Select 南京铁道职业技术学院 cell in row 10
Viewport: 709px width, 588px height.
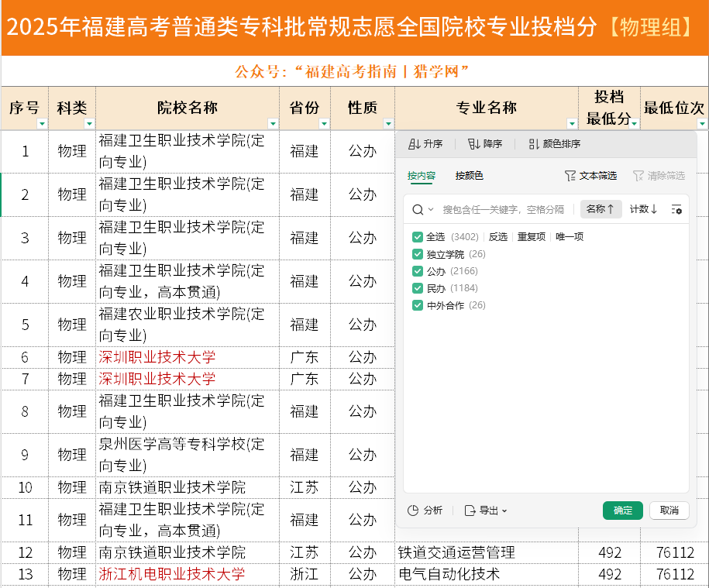click(x=188, y=487)
